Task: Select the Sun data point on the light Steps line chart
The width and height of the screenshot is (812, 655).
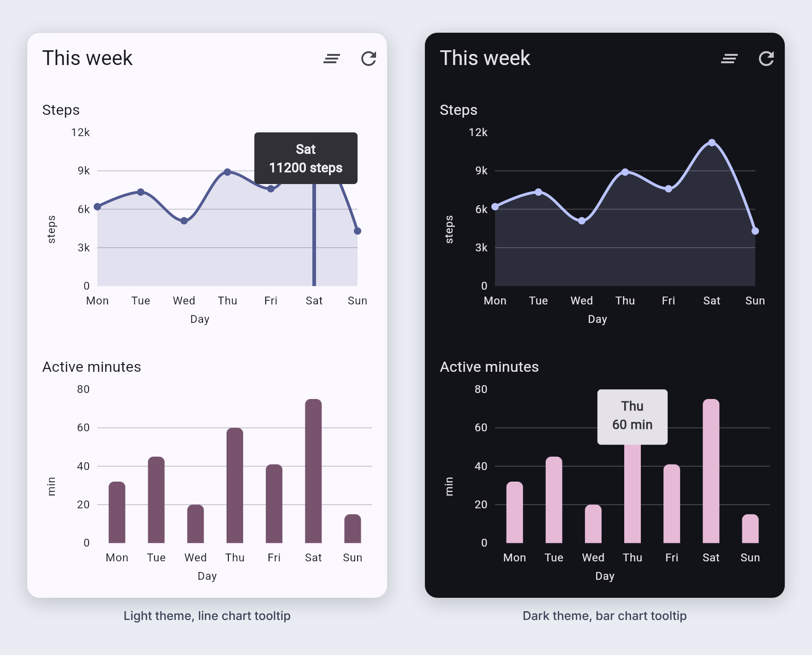Action: [x=358, y=231]
